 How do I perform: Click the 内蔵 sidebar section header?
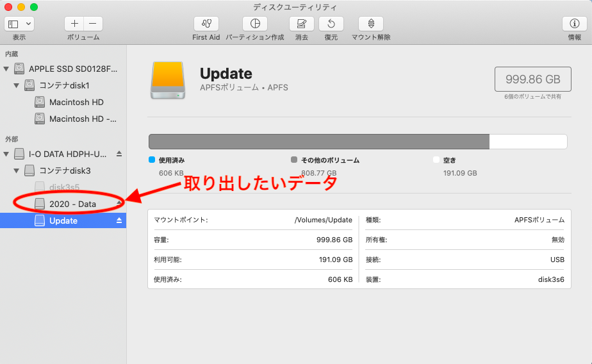(x=12, y=54)
